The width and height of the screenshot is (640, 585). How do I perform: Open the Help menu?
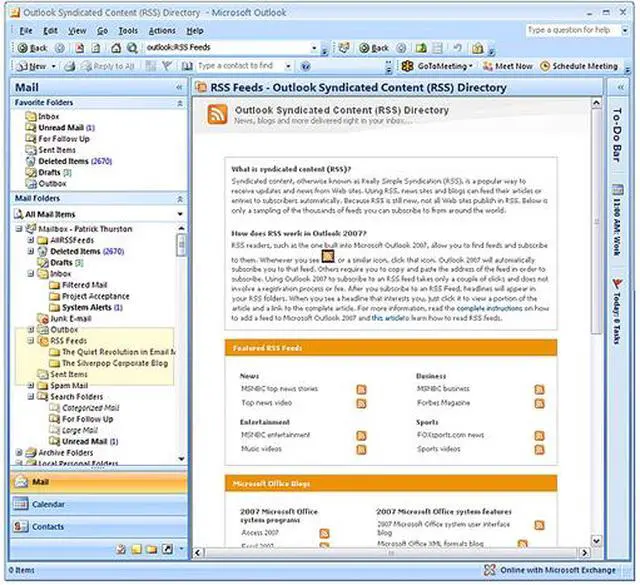[x=195, y=31]
